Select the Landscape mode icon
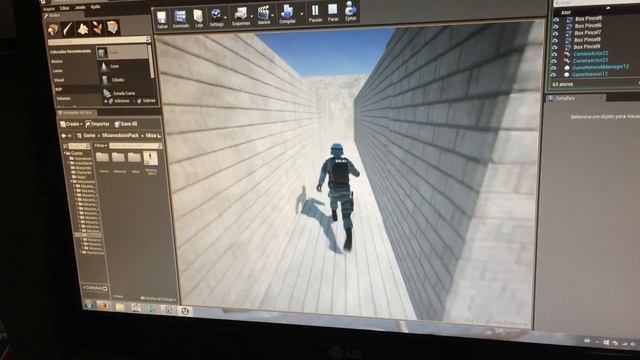The height and width of the screenshot is (360, 640). (x=83, y=28)
